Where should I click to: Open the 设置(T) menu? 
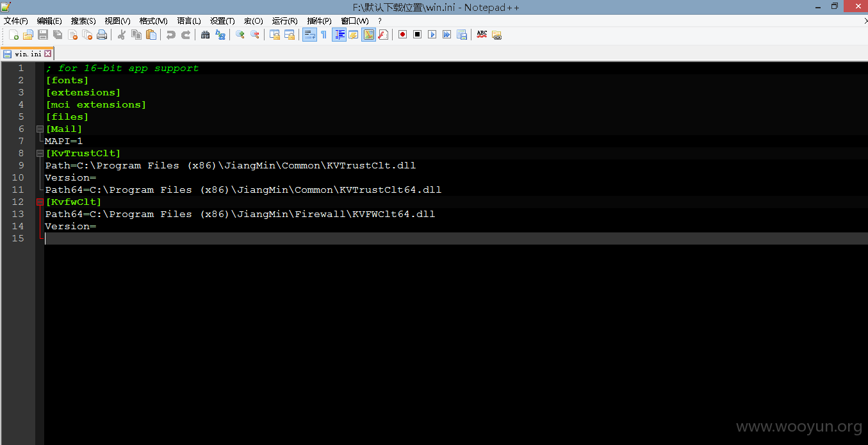222,21
